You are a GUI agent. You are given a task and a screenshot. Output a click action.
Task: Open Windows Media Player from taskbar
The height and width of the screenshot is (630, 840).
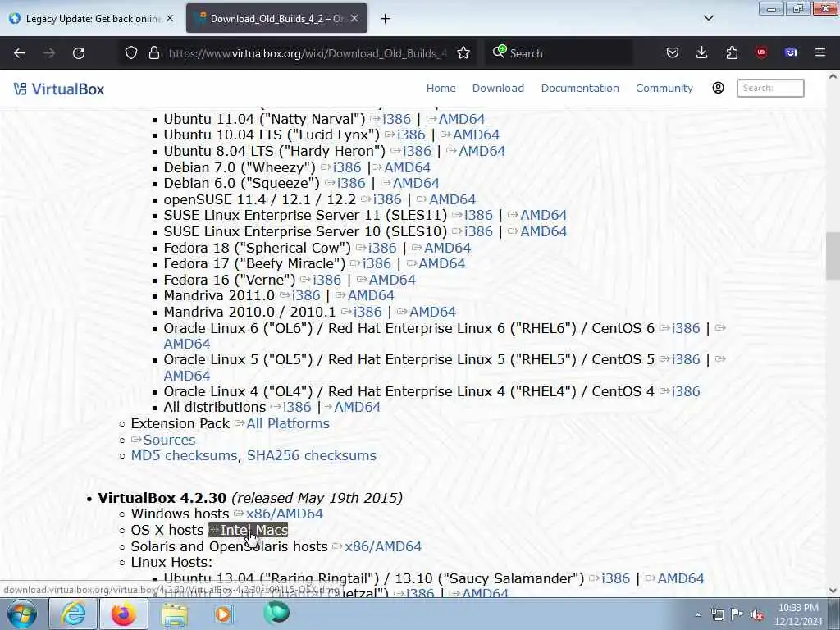[223, 614]
